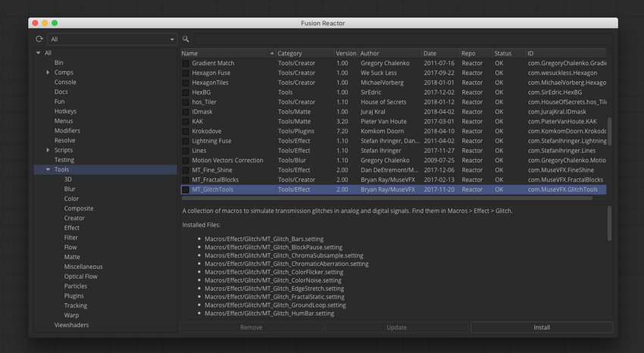Check the Hexagon Fuse checkbox
The width and height of the screenshot is (644, 353).
tap(186, 73)
